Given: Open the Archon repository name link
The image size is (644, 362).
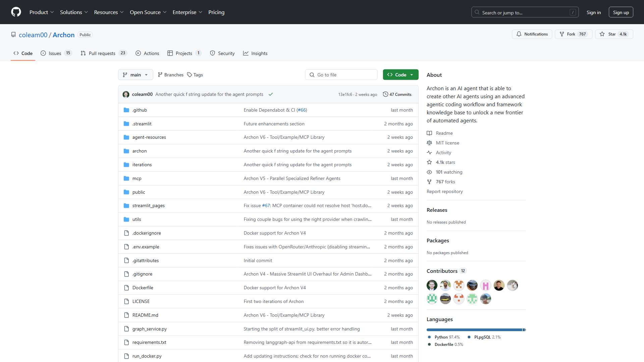Looking at the screenshot, I should [64, 35].
